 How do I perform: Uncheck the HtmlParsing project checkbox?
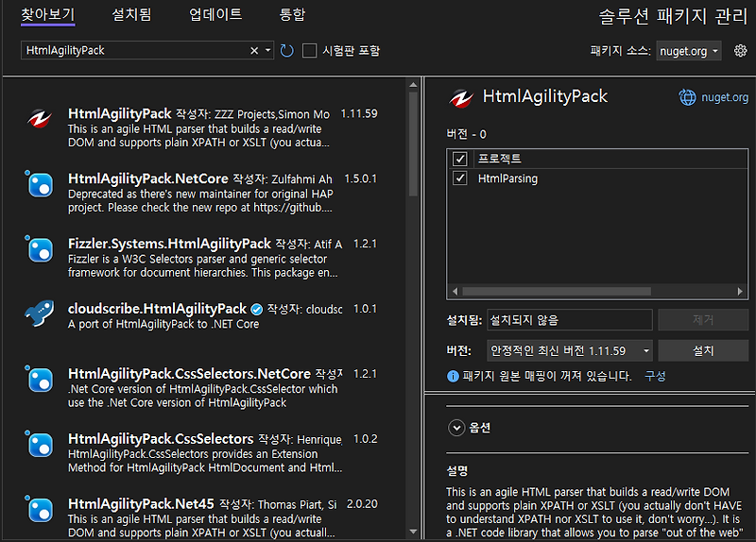click(x=459, y=178)
